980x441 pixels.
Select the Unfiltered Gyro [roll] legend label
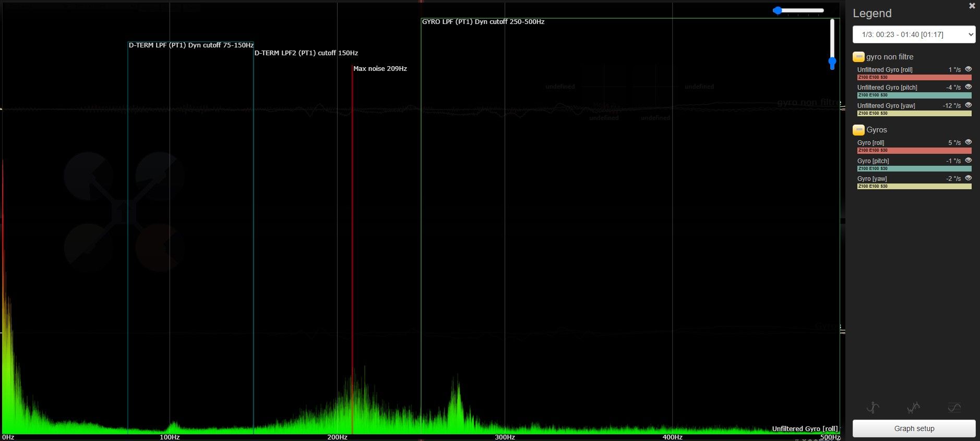[x=885, y=70]
